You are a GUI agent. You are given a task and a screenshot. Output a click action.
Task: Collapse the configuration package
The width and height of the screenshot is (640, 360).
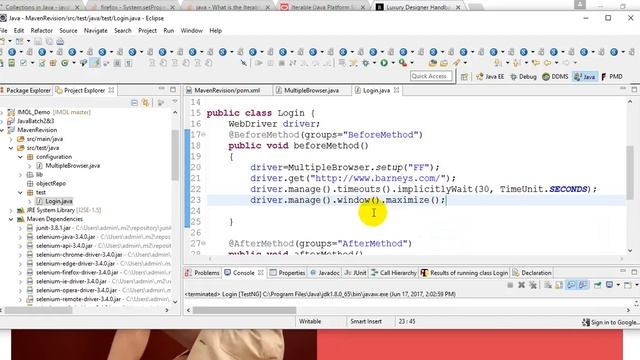coord(20,157)
